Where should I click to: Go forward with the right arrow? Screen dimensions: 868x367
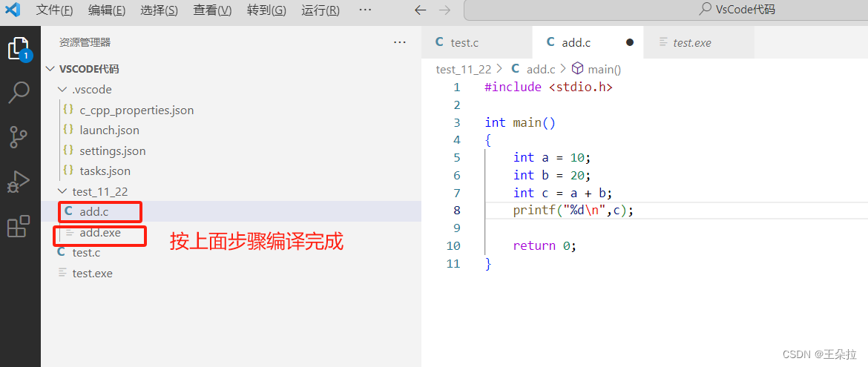pyautogui.click(x=444, y=10)
